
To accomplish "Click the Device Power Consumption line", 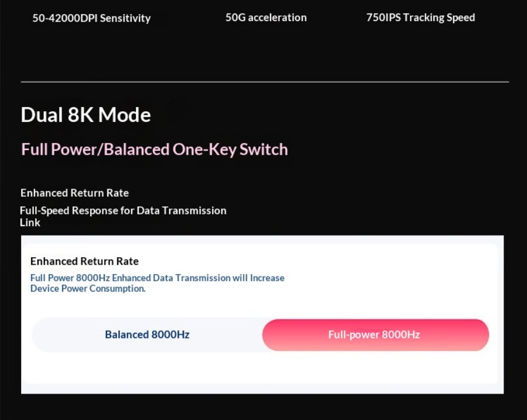I will pyautogui.click(x=88, y=289).
